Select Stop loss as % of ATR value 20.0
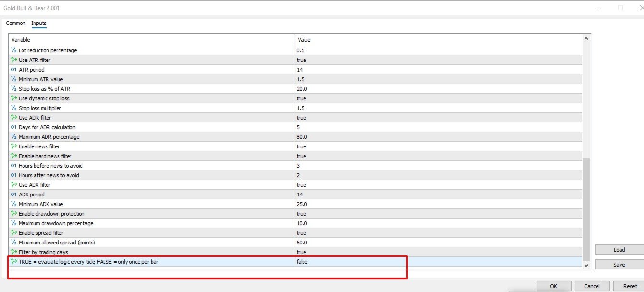This screenshot has width=644, height=292. tap(438, 89)
